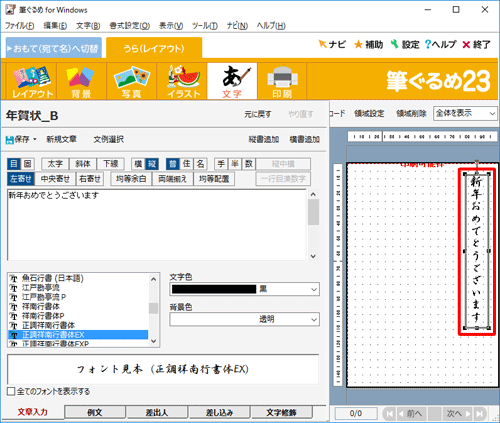The width and height of the screenshot is (500, 423).
Task: Switch to 横 horizontal writing
Action: pyautogui.click(x=138, y=164)
